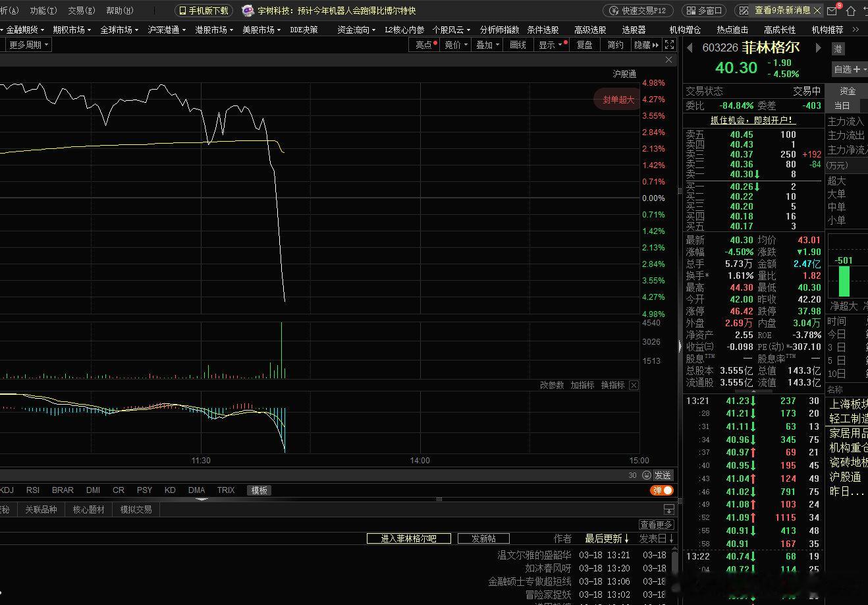This screenshot has height=605, width=868.
Task: Select the 资金 tab in side panel
Action: 848,91
